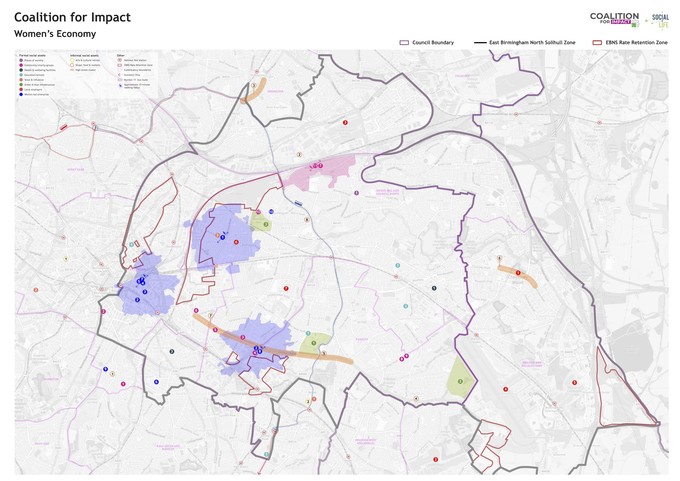Click the Social Life logo
Image resolution: width=680 pixels, height=481 pixels.
click(659, 19)
